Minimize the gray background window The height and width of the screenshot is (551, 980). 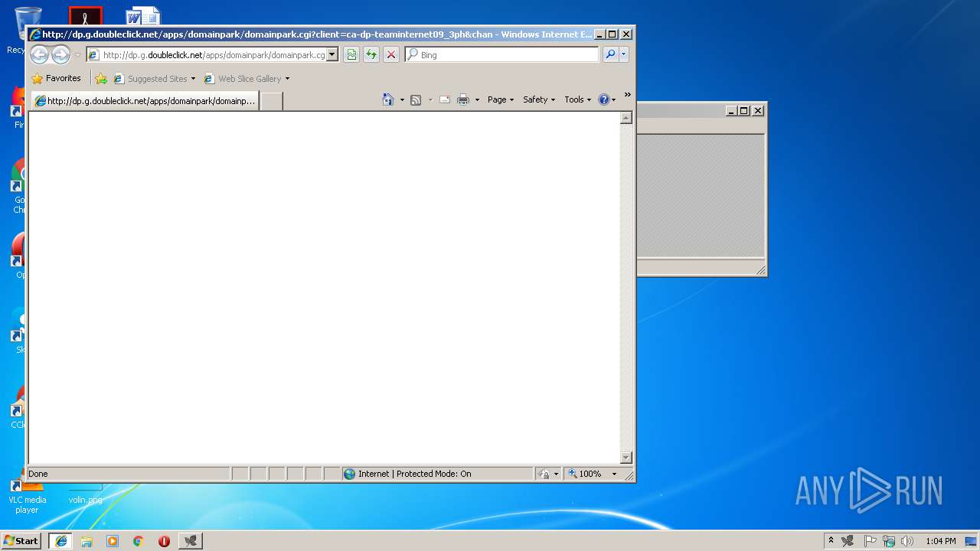pos(731,110)
